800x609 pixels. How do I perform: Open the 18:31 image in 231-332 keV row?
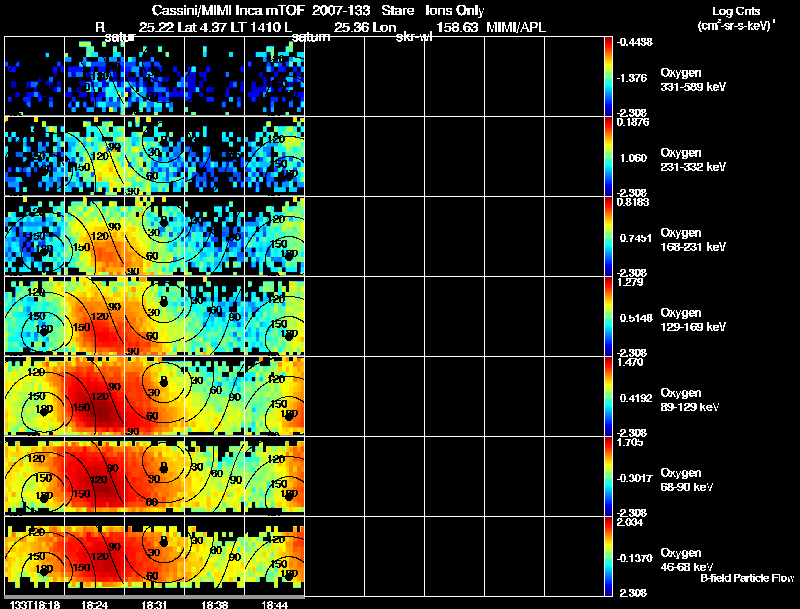(155, 156)
